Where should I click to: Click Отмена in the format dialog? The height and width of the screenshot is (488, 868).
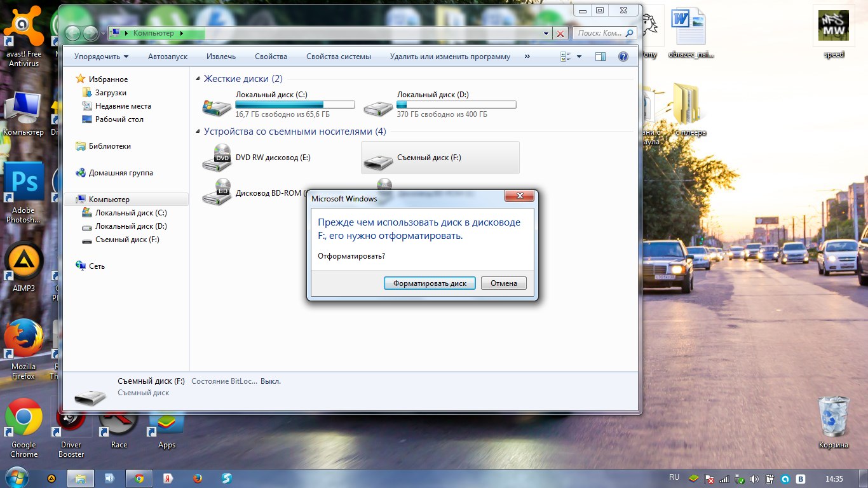pos(503,283)
